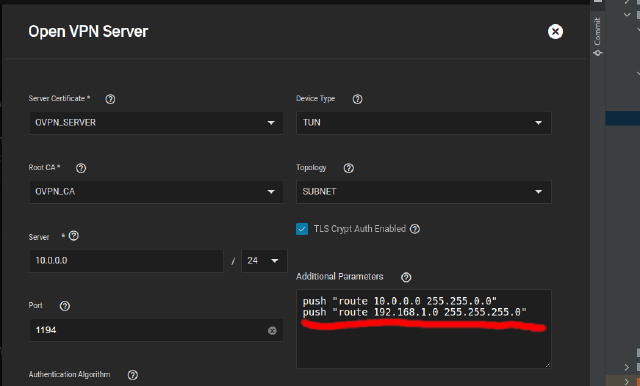Image resolution: width=640 pixels, height=386 pixels.
Task: Show Root CA help tooltip
Action: (x=81, y=168)
